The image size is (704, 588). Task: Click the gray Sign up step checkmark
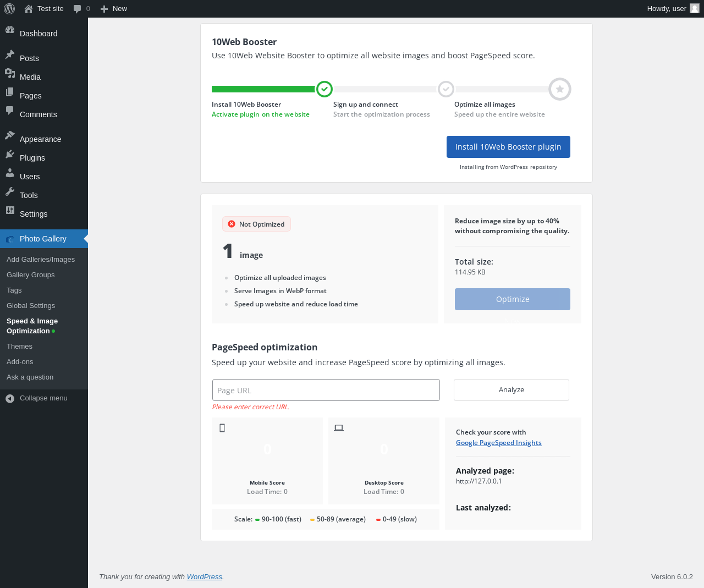(446, 89)
